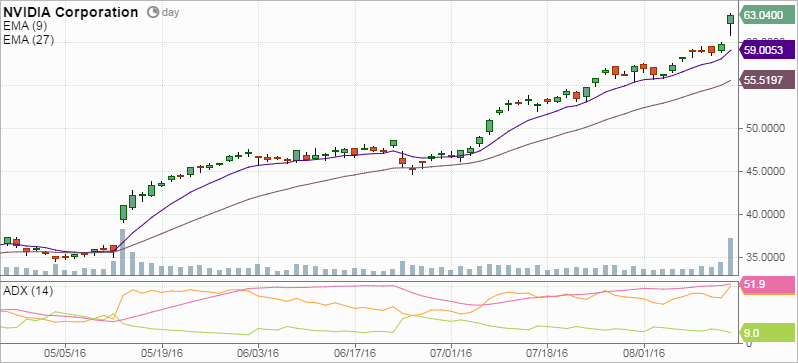This screenshot has width=798, height=363.
Task: Click the 06/03/16 date axis label
Action: 259,353
